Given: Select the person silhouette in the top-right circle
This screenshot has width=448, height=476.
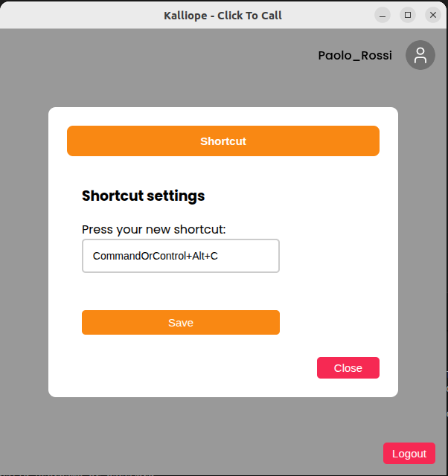Looking at the screenshot, I should tap(420, 55).
